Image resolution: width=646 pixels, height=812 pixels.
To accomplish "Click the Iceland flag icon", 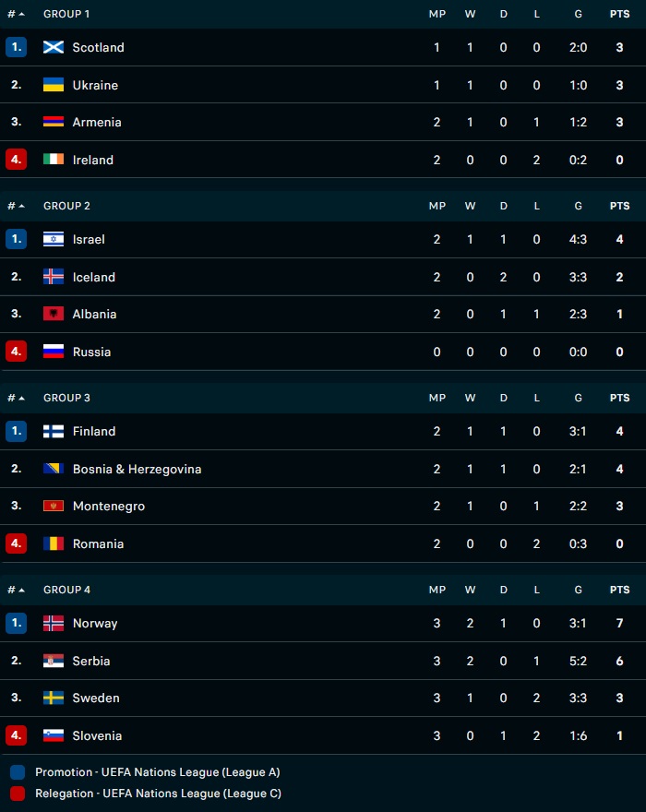I will point(54,277).
